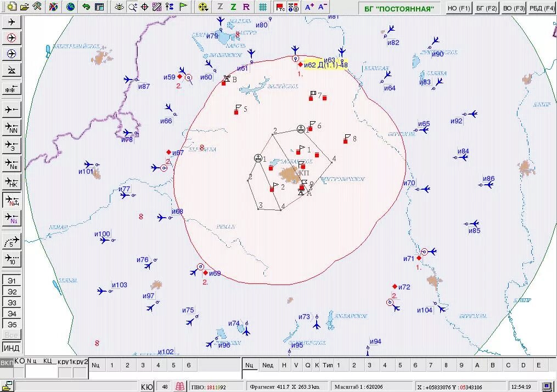Open file with the yellow folder icon
This screenshot has width=557, height=392.
coord(24,7)
